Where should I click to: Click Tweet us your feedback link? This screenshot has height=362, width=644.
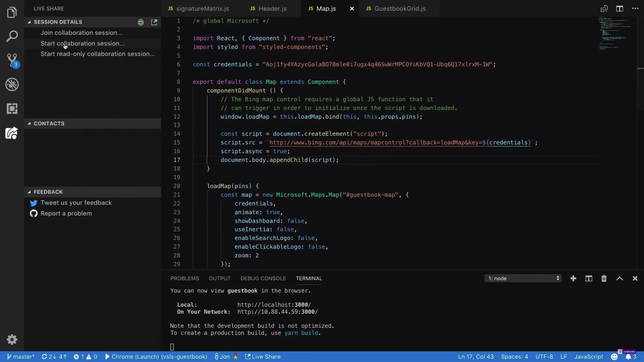76,203
